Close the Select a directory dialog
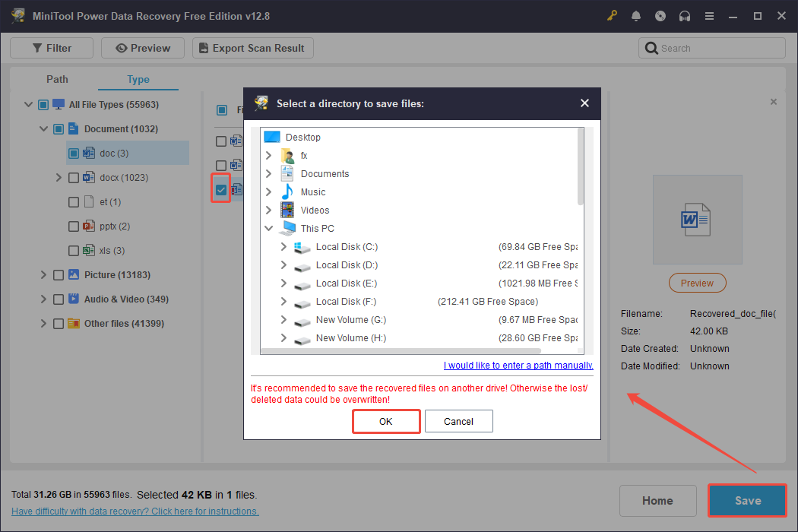798x532 pixels. tap(584, 103)
